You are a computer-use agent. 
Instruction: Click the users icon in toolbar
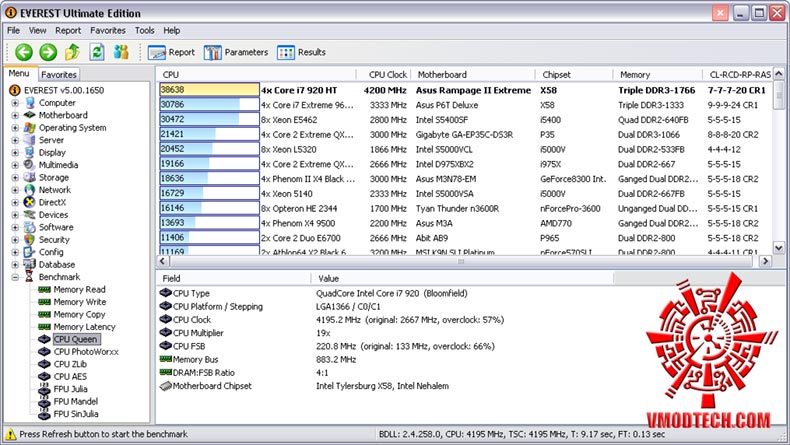click(x=121, y=52)
